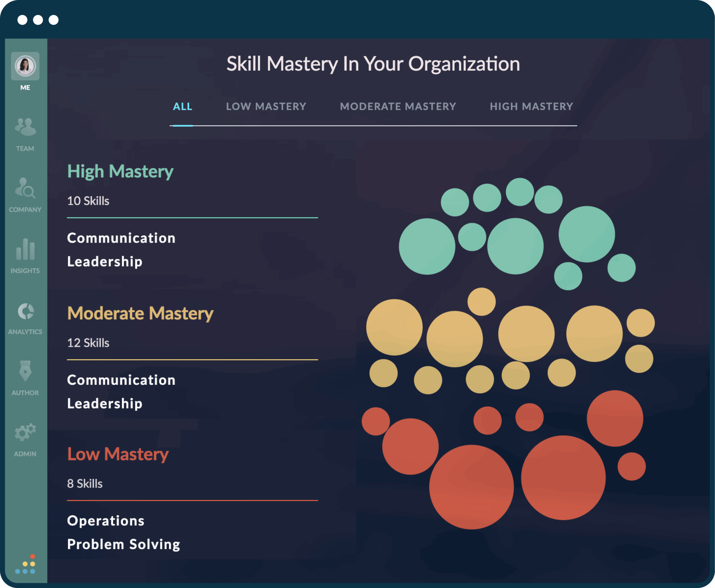Click the colored dots logo in sidebar

point(26,564)
